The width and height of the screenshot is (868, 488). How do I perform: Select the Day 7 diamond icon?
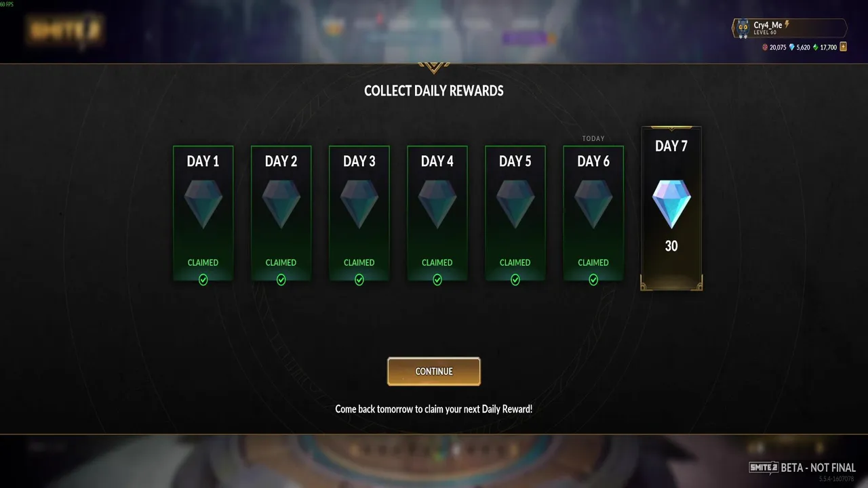671,205
